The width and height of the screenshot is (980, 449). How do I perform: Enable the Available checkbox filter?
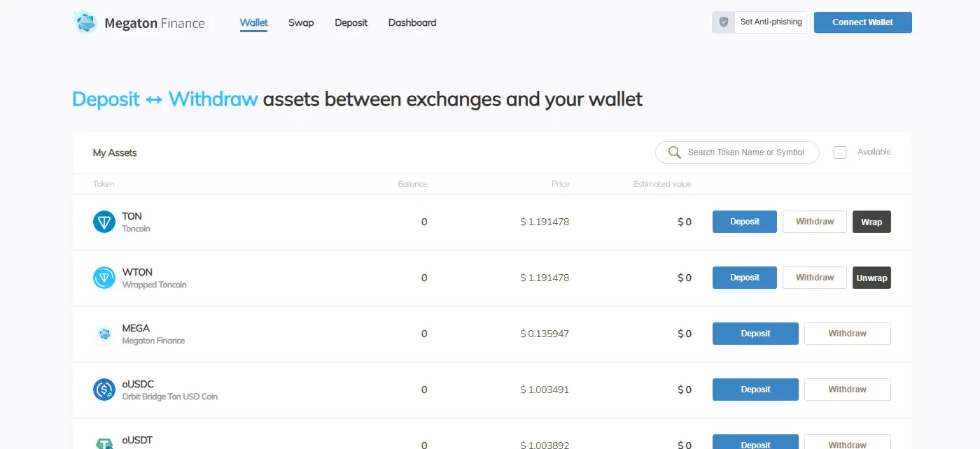pos(840,152)
